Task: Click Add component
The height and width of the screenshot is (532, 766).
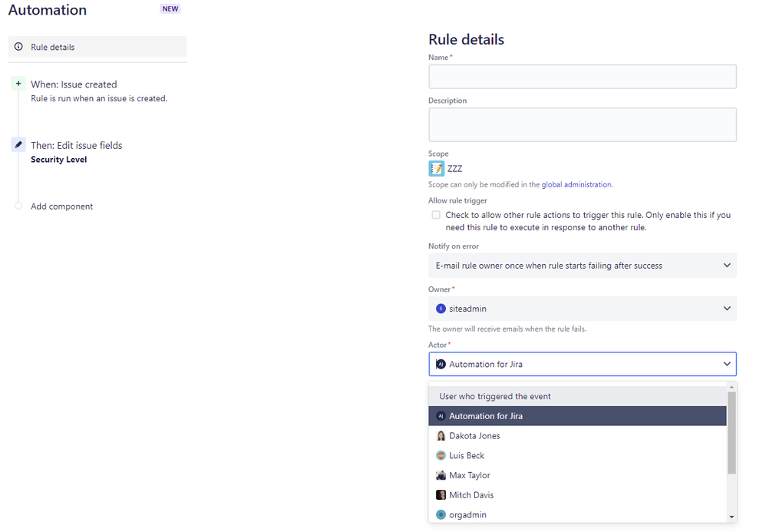Action: coord(61,207)
